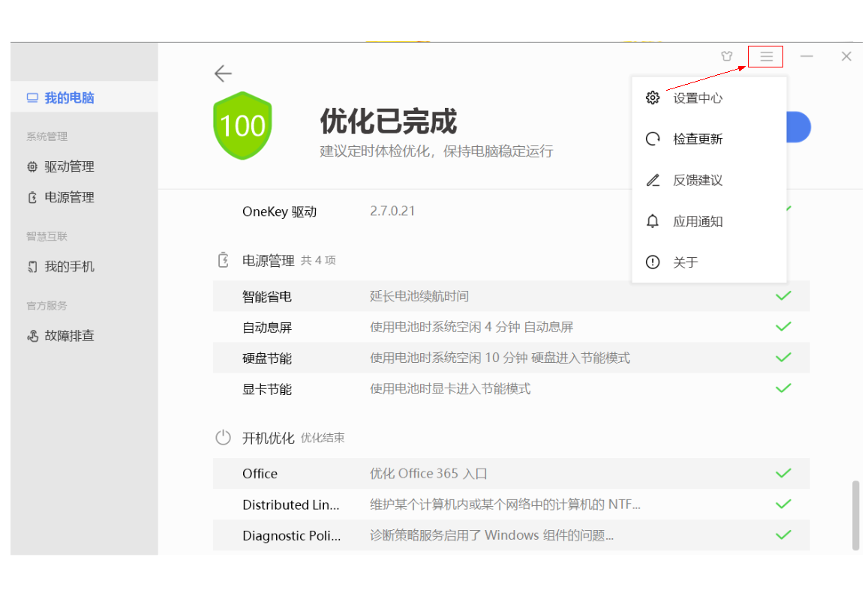This screenshot has height=593, width=868.
Task: Select Check for Updates menu entry
Action: [697, 139]
